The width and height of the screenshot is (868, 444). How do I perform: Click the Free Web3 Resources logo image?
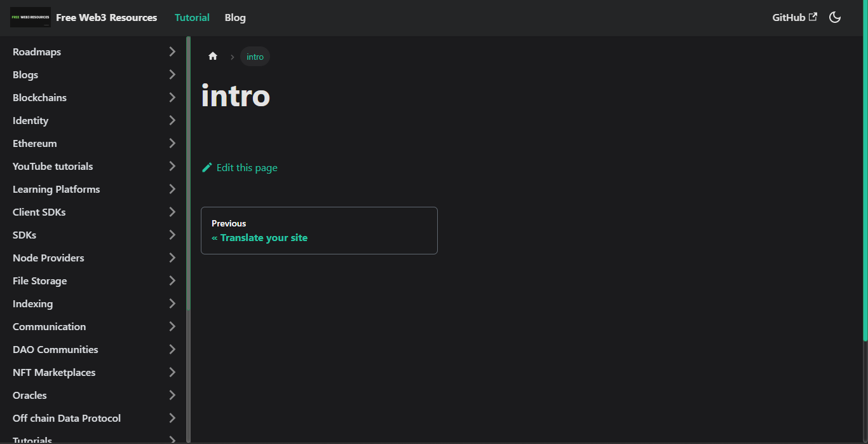[x=31, y=18]
